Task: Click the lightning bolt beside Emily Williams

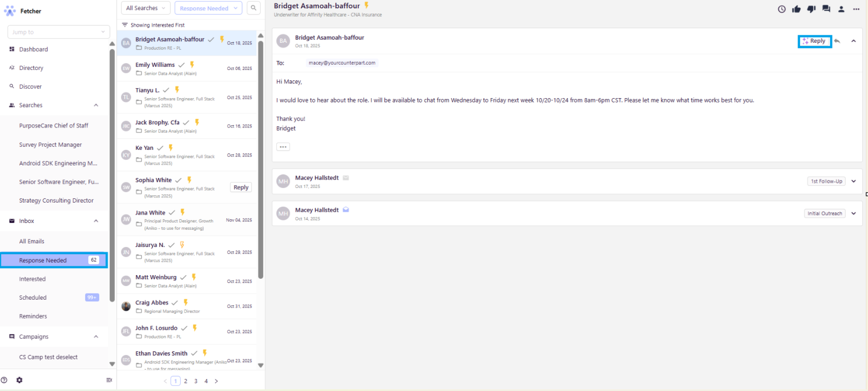Action: (192, 65)
